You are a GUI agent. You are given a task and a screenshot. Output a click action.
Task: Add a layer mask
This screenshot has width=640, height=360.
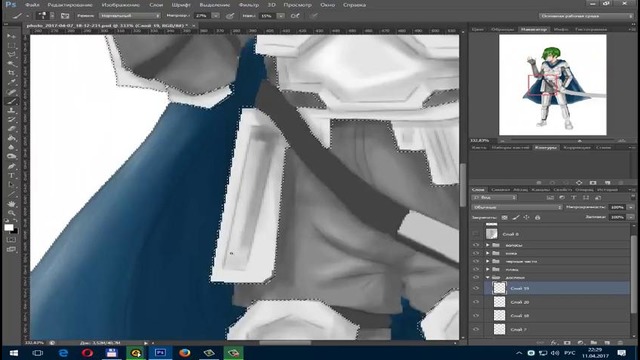(567, 343)
